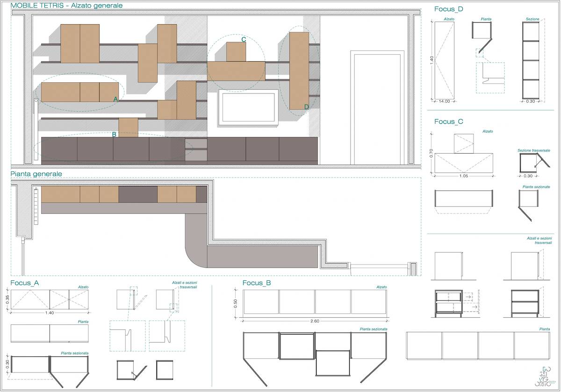This screenshot has width=561, height=392.
Task: Click the "Sezione trasversale" label
Action: (x=534, y=150)
